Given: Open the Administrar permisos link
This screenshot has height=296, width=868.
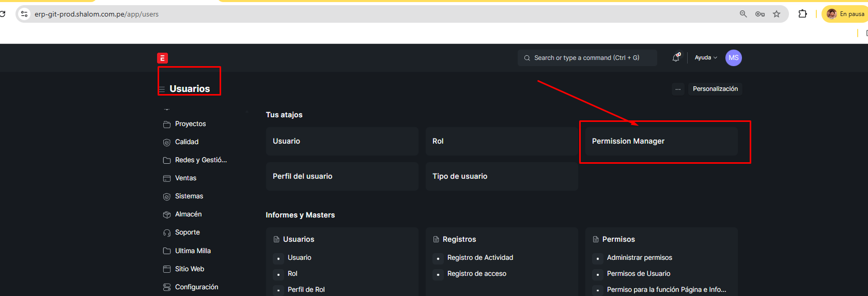Looking at the screenshot, I should pos(639,258).
